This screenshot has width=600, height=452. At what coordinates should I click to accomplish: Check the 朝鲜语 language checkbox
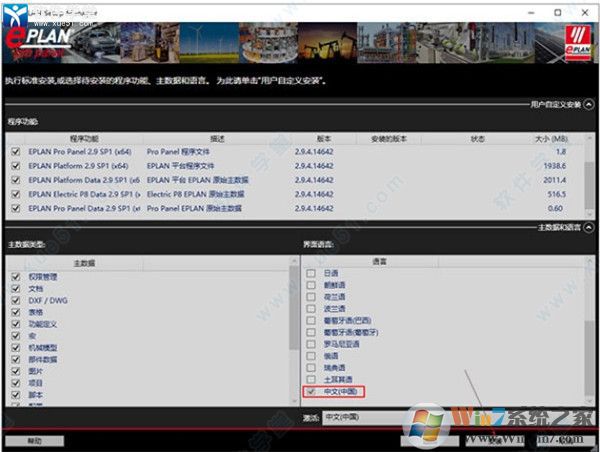coord(311,285)
